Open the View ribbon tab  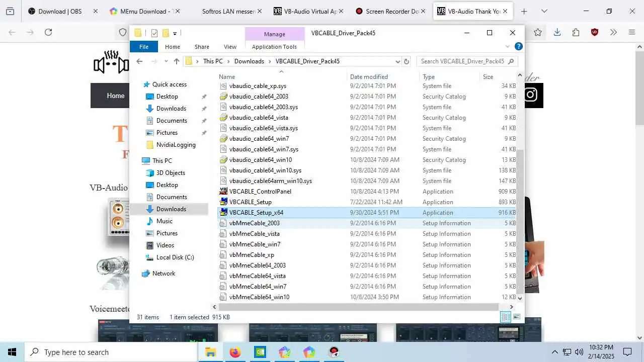coord(230,47)
